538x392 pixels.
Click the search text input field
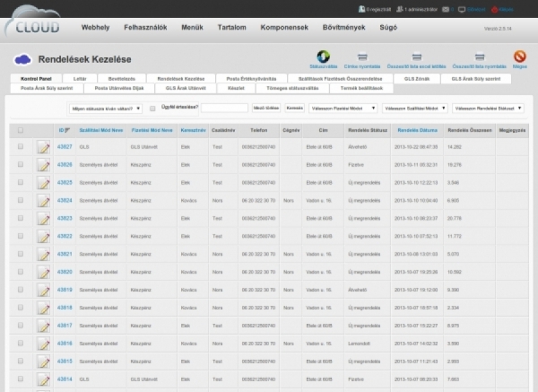[x=224, y=109]
